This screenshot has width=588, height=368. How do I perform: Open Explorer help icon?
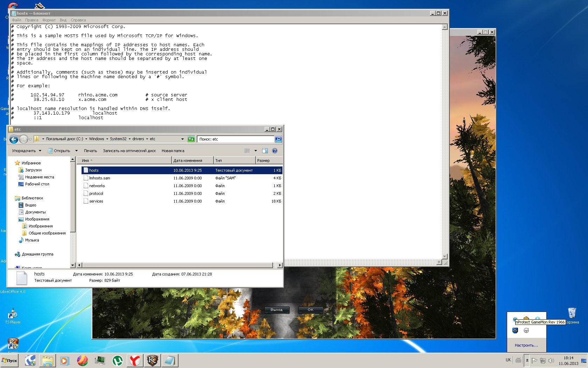275,151
